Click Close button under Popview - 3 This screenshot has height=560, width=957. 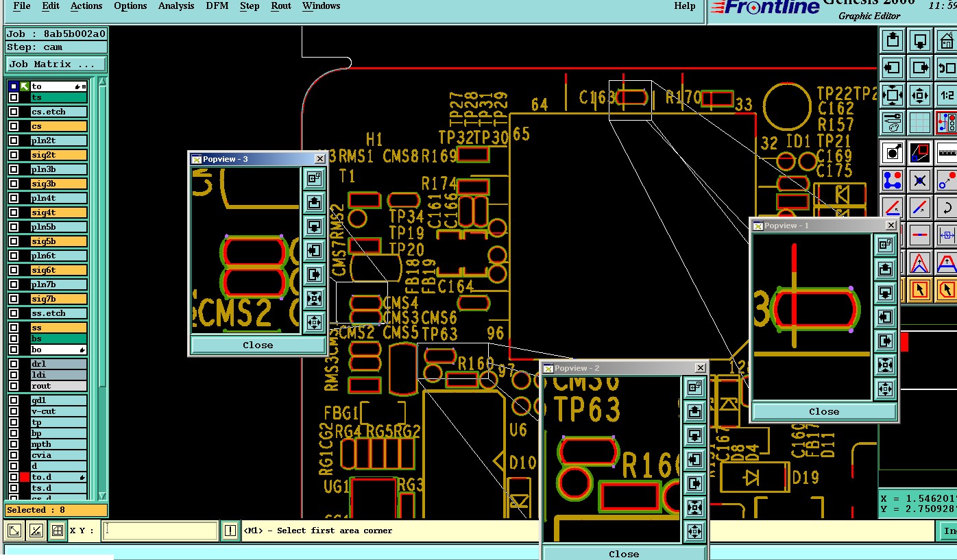coord(258,345)
